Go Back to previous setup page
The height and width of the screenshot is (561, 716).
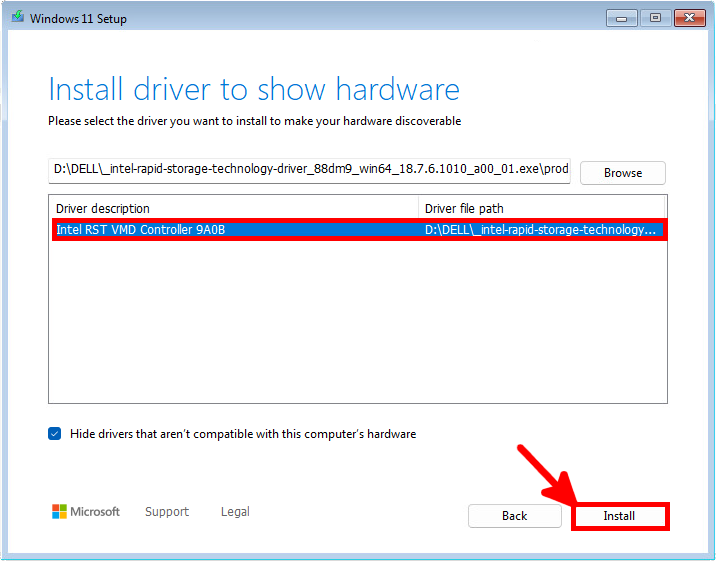515,516
